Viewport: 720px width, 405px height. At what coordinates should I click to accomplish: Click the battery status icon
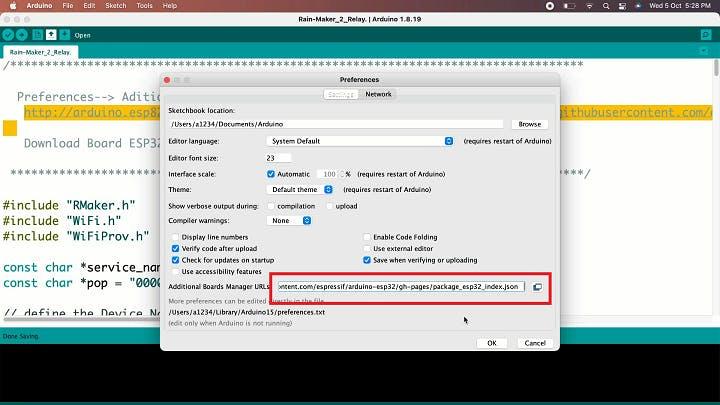tap(569, 6)
